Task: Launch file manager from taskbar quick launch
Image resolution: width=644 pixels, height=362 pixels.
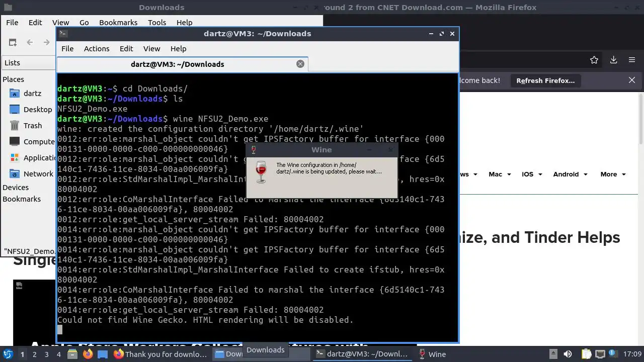Action: tap(72, 354)
